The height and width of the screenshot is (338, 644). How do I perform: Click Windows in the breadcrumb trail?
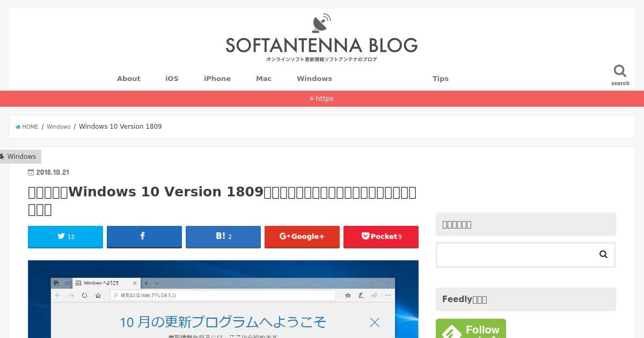click(x=58, y=127)
